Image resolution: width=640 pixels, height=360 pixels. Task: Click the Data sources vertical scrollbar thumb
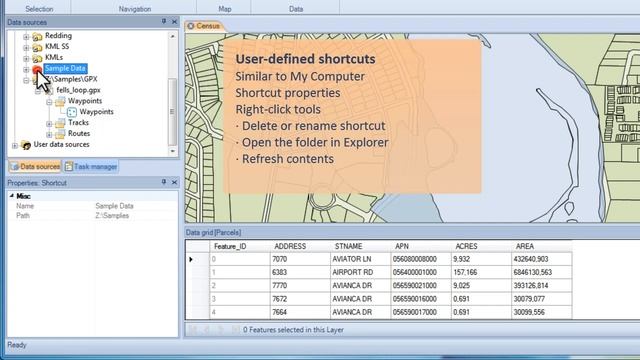(173, 111)
